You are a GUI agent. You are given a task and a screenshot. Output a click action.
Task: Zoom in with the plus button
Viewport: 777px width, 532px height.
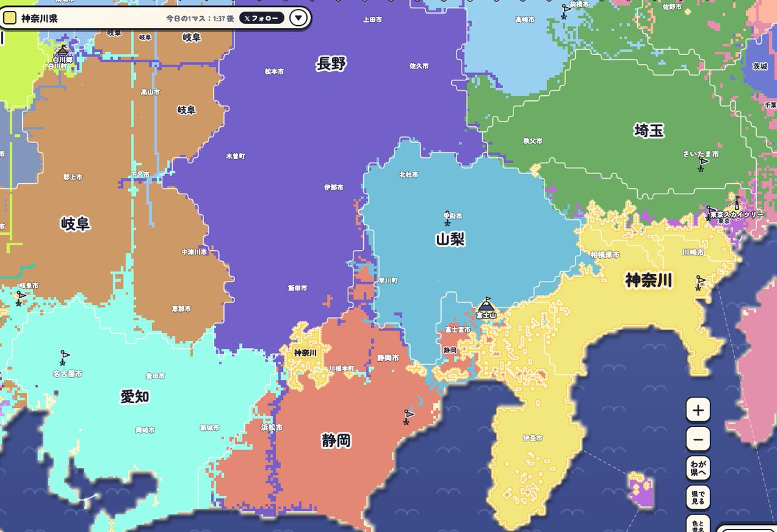pos(698,410)
